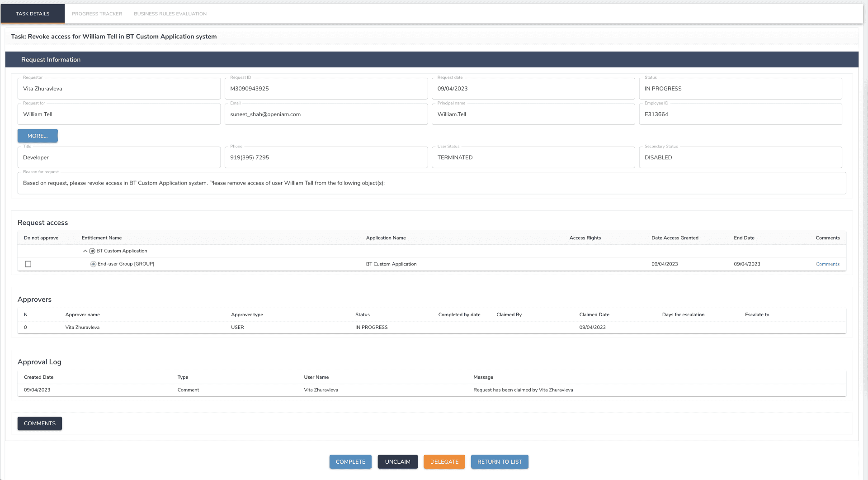Image resolution: width=868 pixels, height=480 pixels.
Task: Open the Business Rules Evaluation tab
Action: tap(170, 14)
